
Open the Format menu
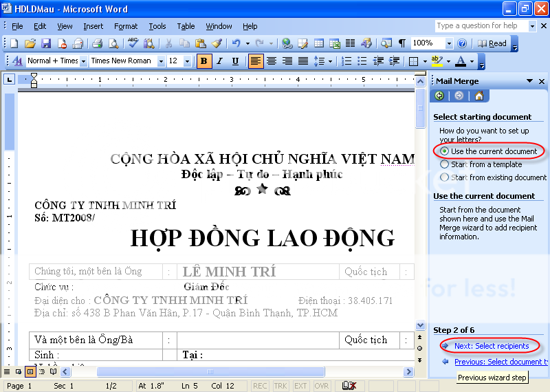(126, 26)
